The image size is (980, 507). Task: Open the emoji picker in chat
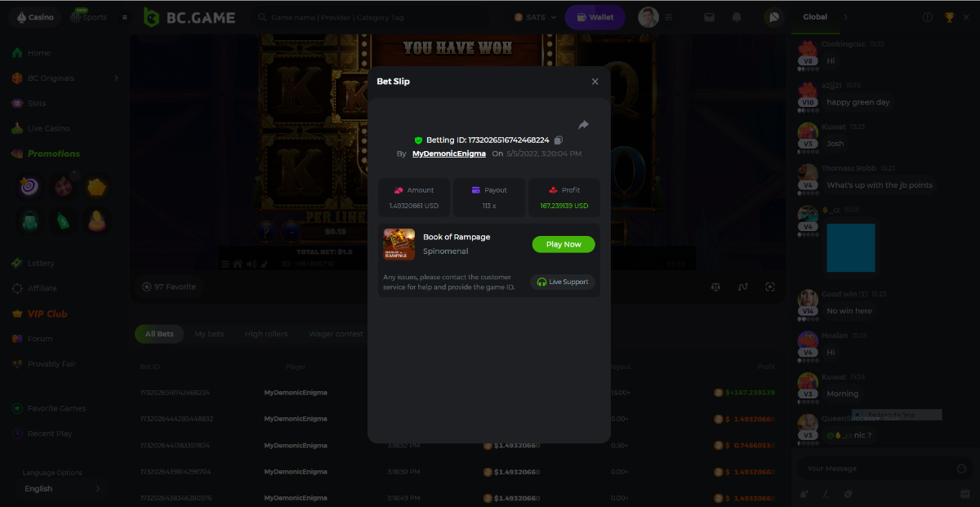click(960, 469)
